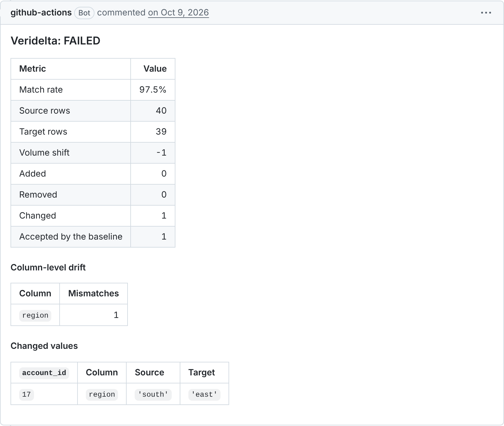Click 'Column' header in Changed values table
This screenshot has height=426, width=504.
[x=102, y=372]
